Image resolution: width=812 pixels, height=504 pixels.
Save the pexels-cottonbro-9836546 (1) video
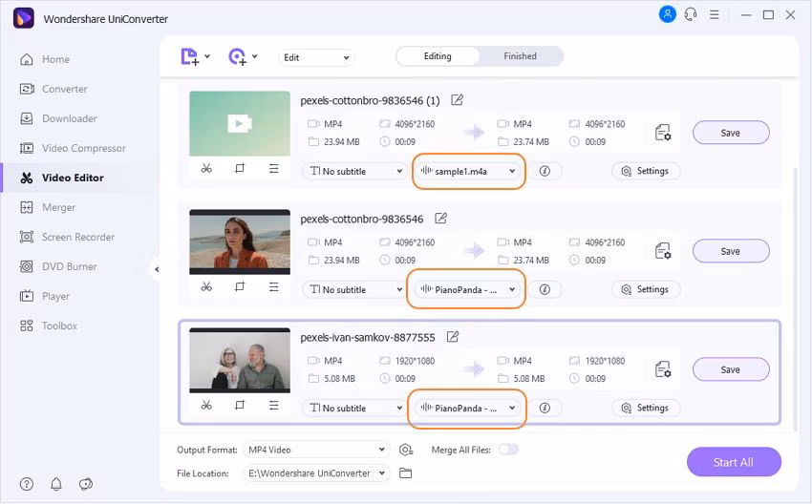point(731,133)
